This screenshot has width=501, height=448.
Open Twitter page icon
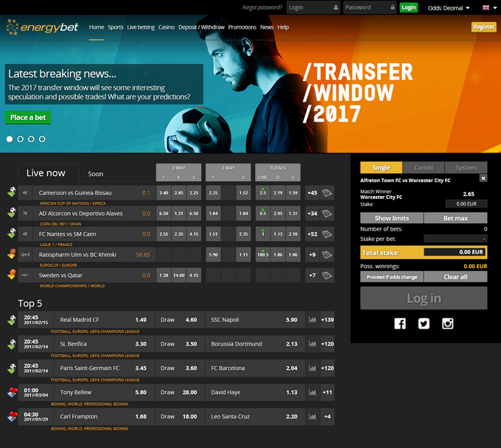click(x=424, y=323)
